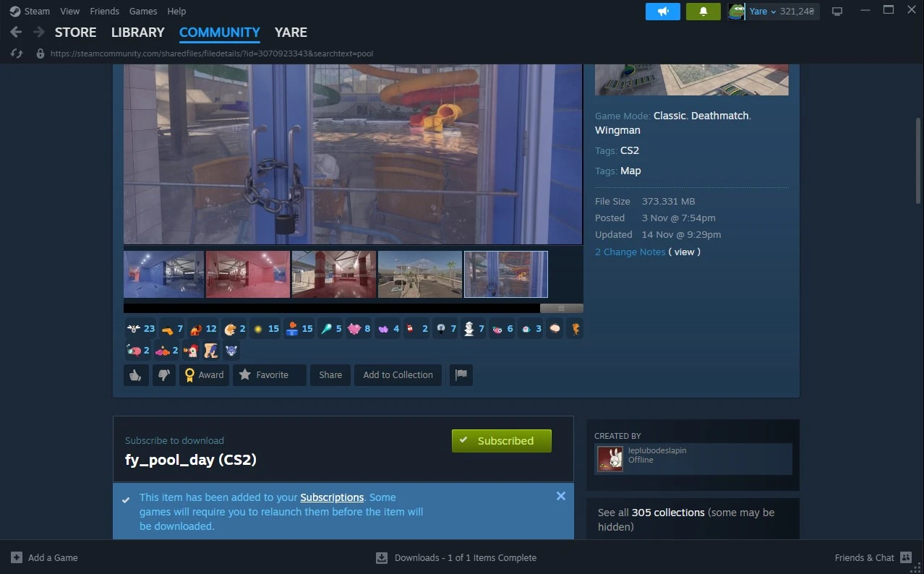Click the CS2 tag link
The image size is (924, 574).
(x=630, y=150)
